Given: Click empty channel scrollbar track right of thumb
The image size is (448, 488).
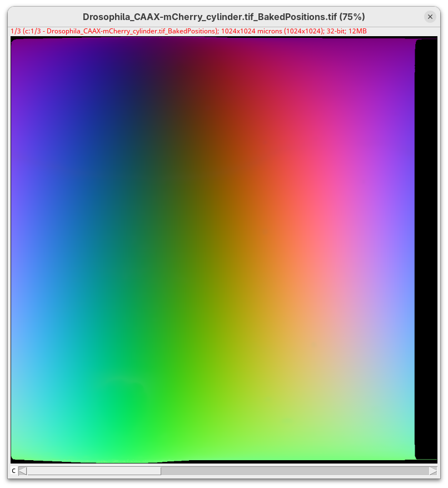Looking at the screenshot, I should [295, 471].
